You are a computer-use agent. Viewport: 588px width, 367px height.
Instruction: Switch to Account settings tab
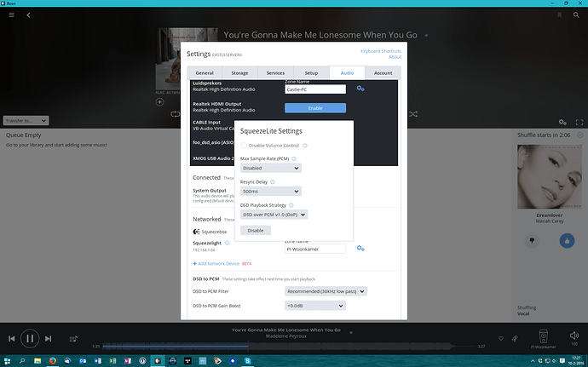tap(383, 73)
